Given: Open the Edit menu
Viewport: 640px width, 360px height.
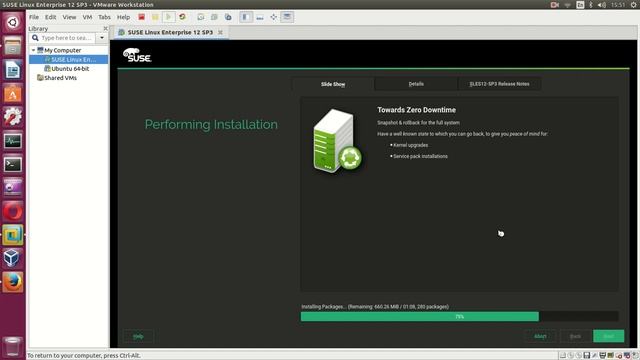Looking at the screenshot, I should 50,17.
